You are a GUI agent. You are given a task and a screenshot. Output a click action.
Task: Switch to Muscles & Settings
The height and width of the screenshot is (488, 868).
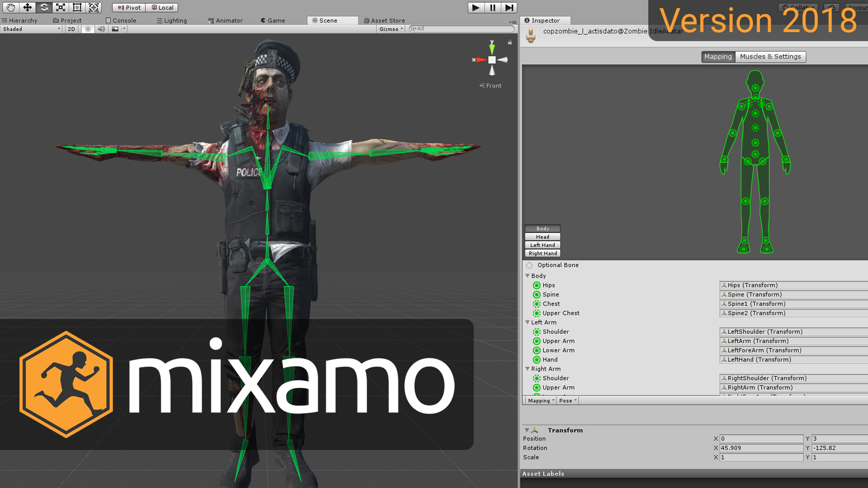[x=770, y=56]
